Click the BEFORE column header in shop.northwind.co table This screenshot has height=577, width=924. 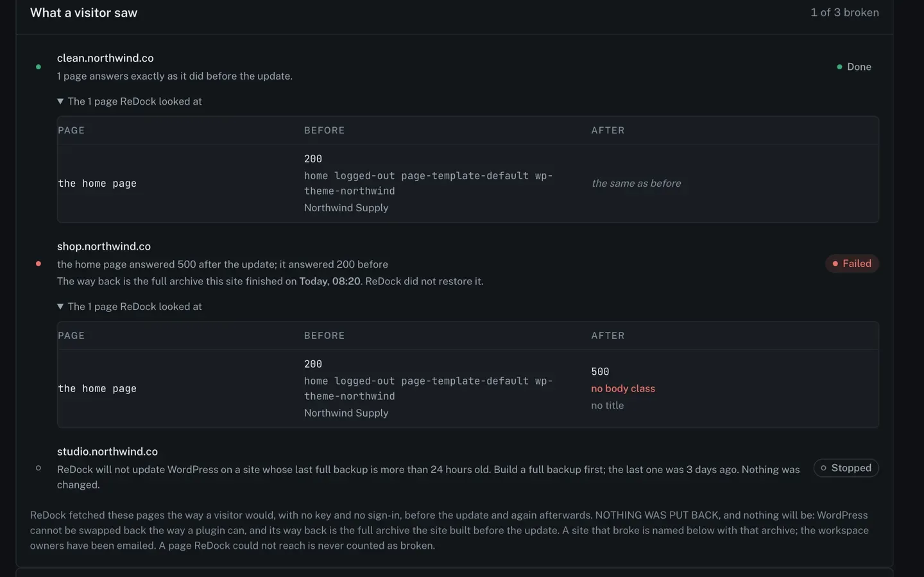(325, 336)
